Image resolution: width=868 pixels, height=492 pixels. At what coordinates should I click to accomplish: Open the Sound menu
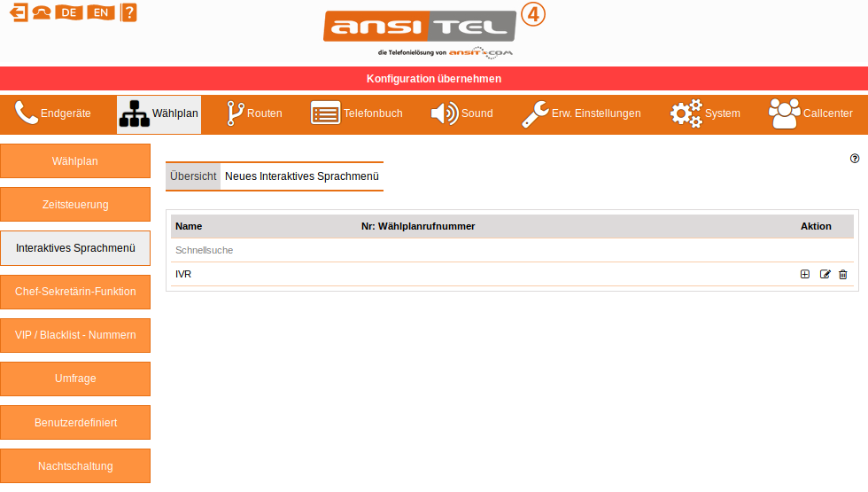[x=461, y=113]
